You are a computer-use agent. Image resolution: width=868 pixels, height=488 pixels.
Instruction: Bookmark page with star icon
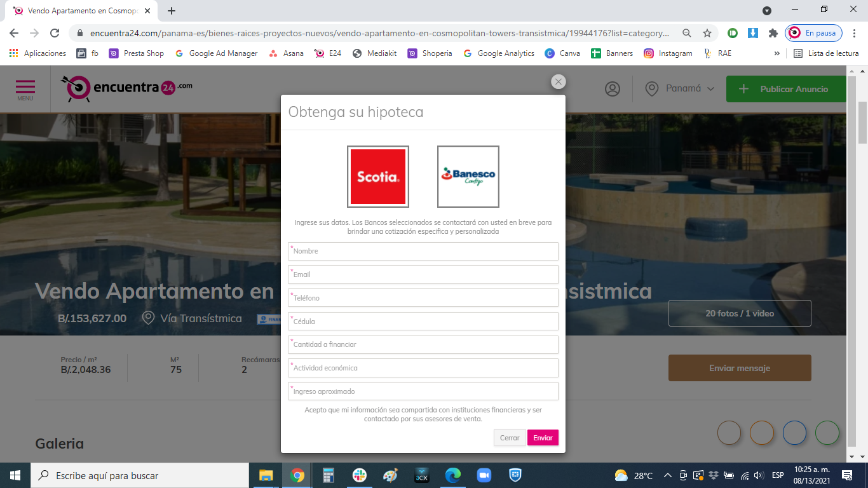tap(707, 33)
